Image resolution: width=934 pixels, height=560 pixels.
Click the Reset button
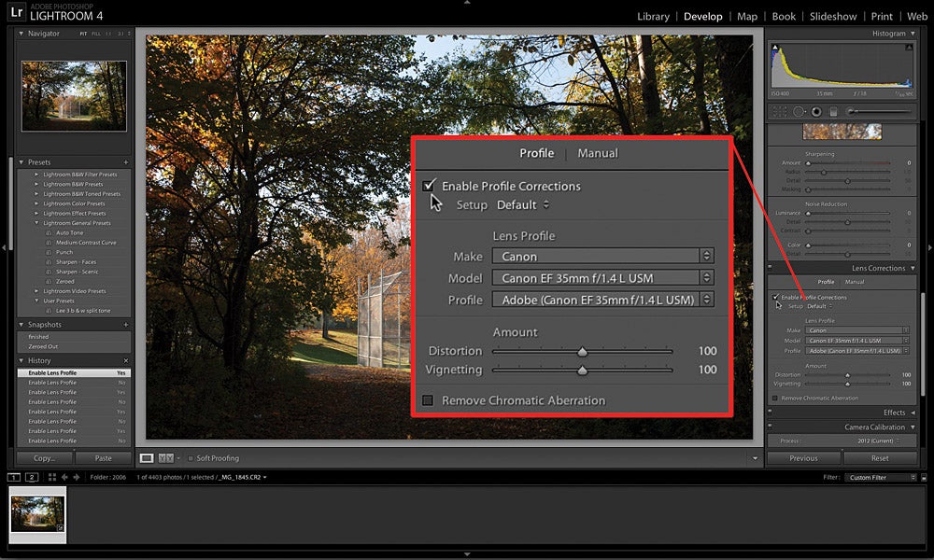click(x=880, y=458)
